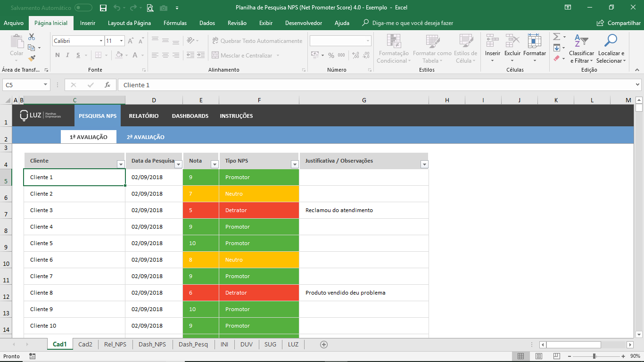Toggle underline (S) formatting
The image size is (644, 362).
pos(79,55)
